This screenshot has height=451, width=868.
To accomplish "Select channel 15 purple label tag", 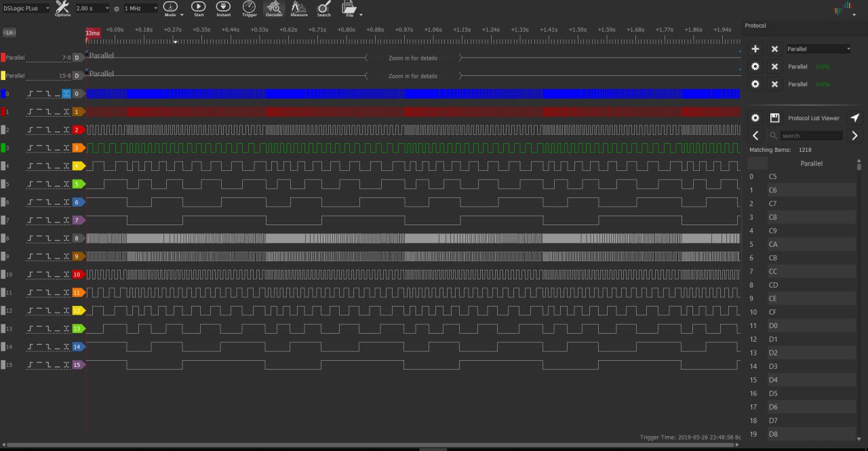I will tap(78, 365).
